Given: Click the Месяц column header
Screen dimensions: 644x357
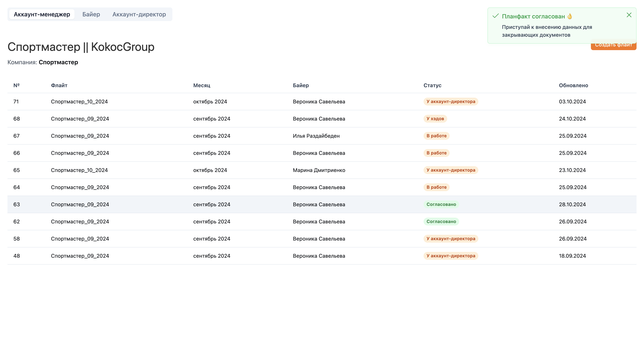Looking at the screenshot, I should 201,85.
